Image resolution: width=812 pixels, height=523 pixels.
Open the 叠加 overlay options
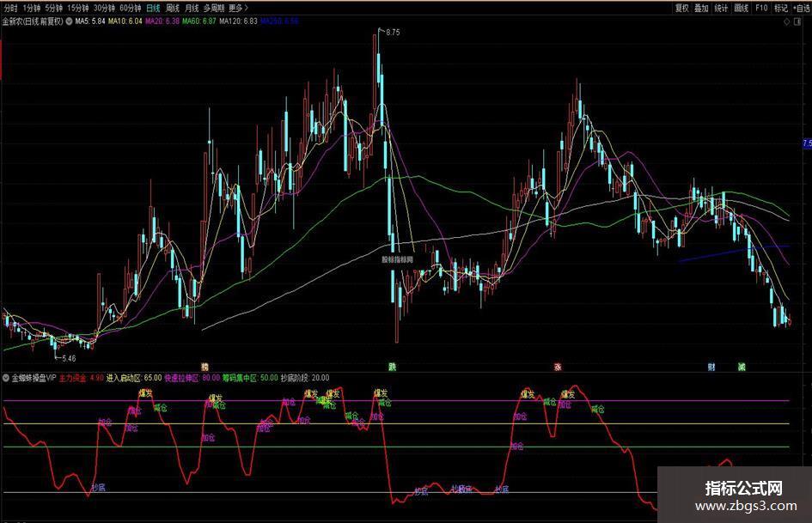click(701, 8)
